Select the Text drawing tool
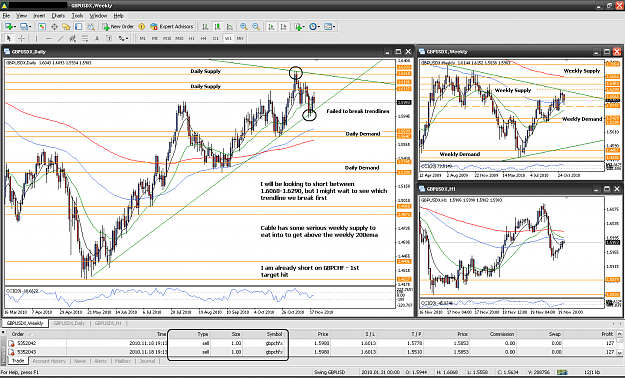Screen dimensions: 625x378 click(97, 38)
